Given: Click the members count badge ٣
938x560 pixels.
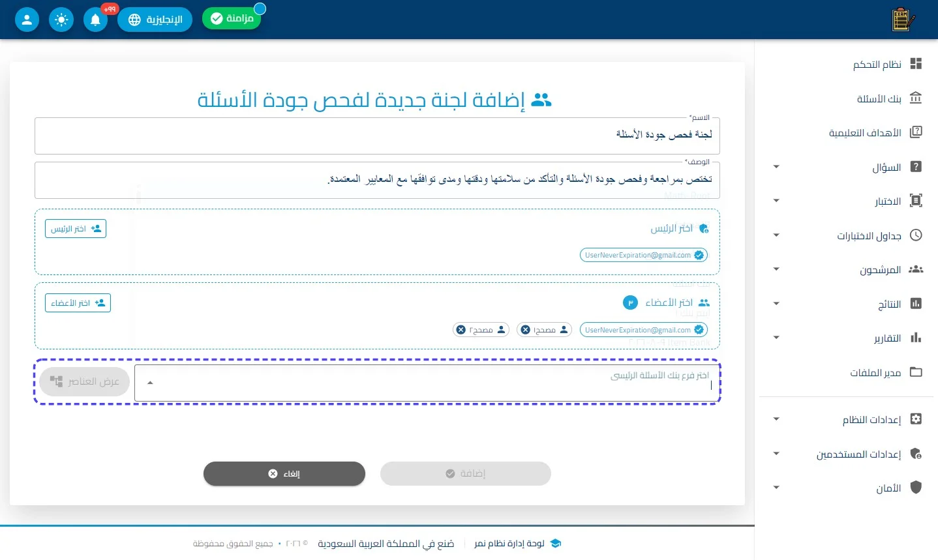Looking at the screenshot, I should click(x=630, y=302).
